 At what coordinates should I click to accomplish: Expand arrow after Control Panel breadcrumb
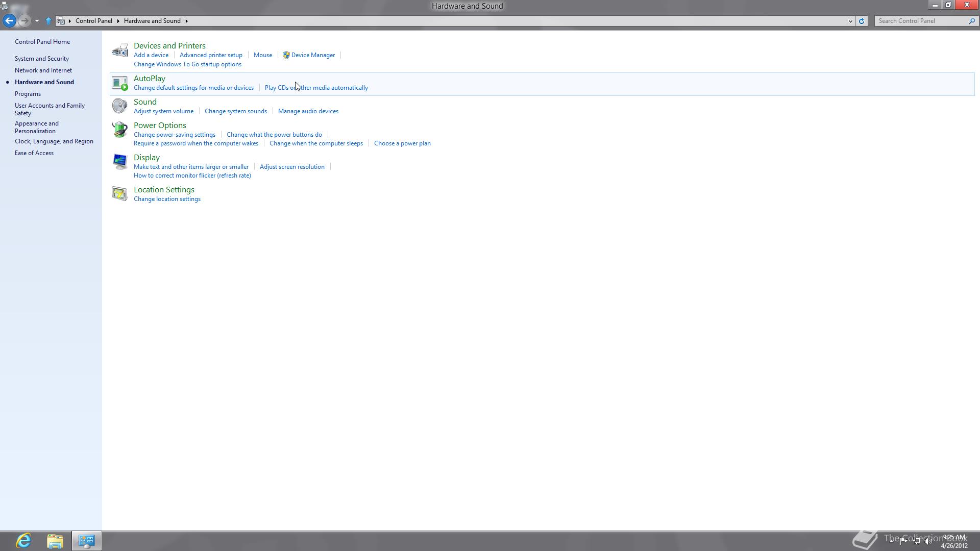[118, 21]
